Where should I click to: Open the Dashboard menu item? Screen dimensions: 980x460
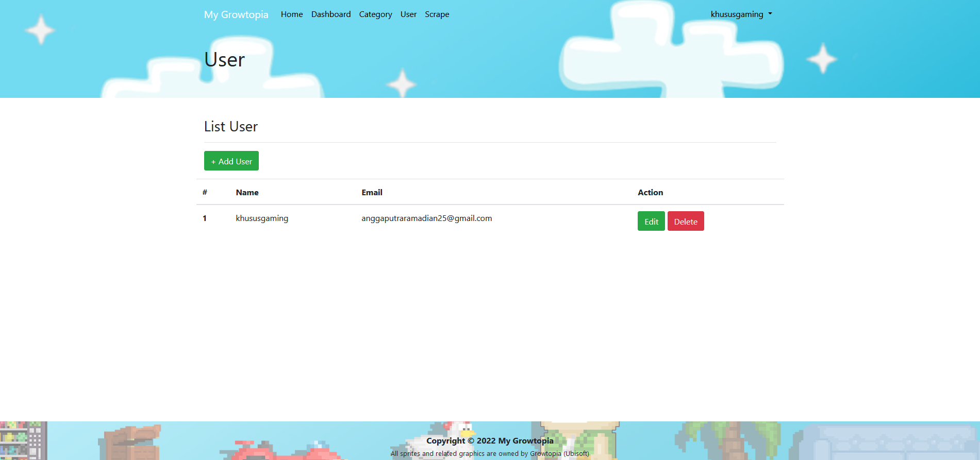331,14
